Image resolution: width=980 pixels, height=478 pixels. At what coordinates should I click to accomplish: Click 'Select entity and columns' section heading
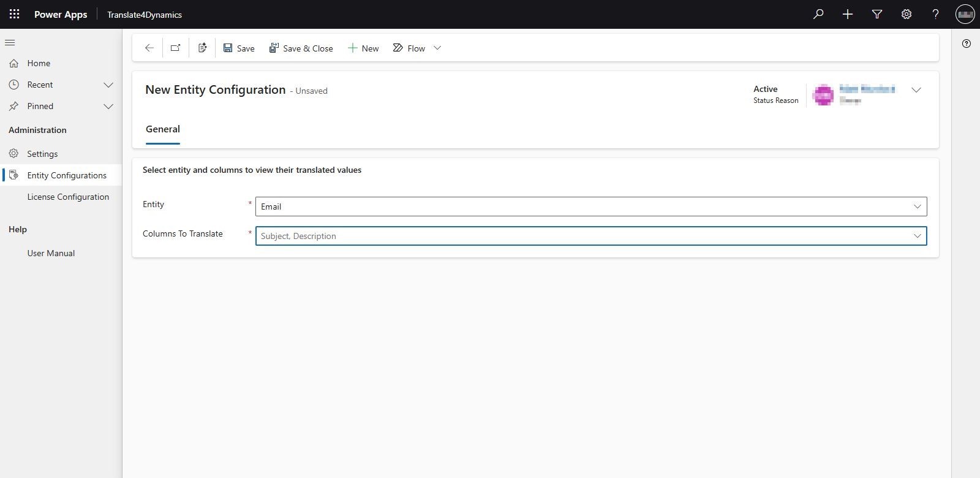click(252, 170)
